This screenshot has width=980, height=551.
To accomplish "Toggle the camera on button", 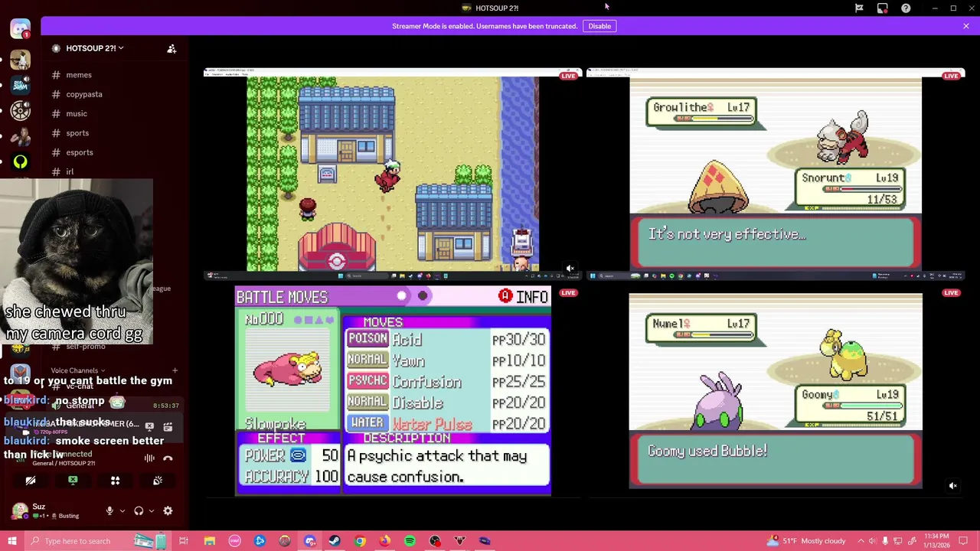I will pyautogui.click(x=31, y=481).
